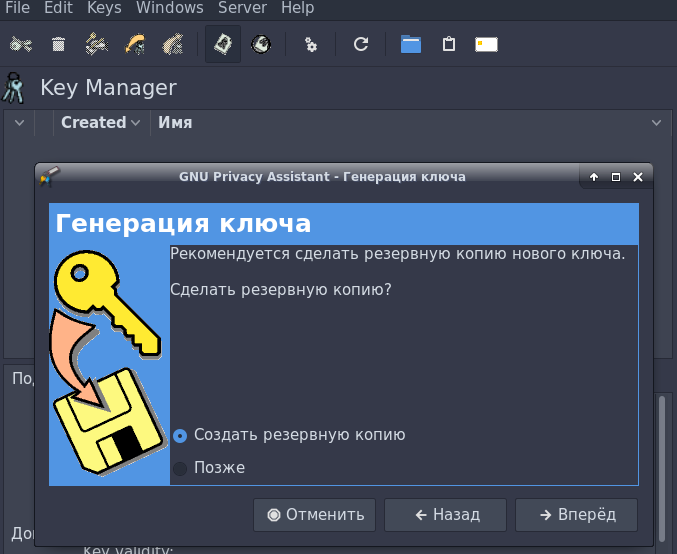Maximize the Генерация ключа dialog
This screenshot has height=554, width=677.
tap(616, 177)
